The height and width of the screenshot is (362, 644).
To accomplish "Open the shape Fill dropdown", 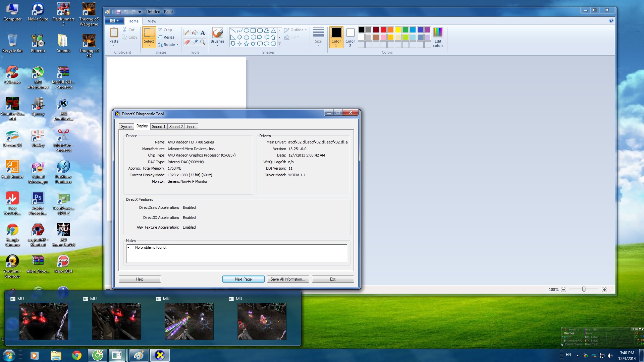I will tap(291, 37).
